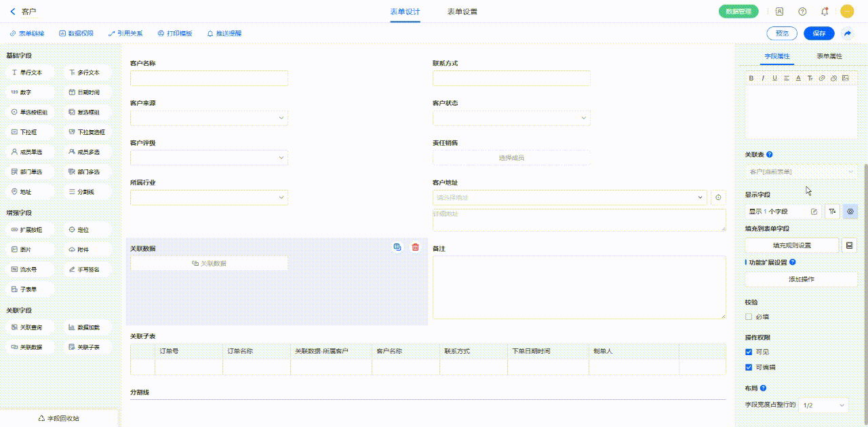
Task: Open the 客户来源 dropdown
Action: click(209, 118)
